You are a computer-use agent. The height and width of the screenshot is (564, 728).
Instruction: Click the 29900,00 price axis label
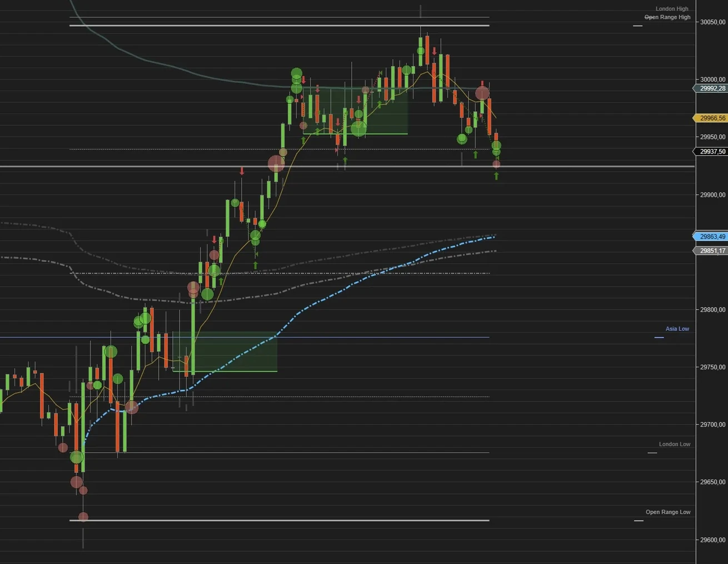coord(712,195)
